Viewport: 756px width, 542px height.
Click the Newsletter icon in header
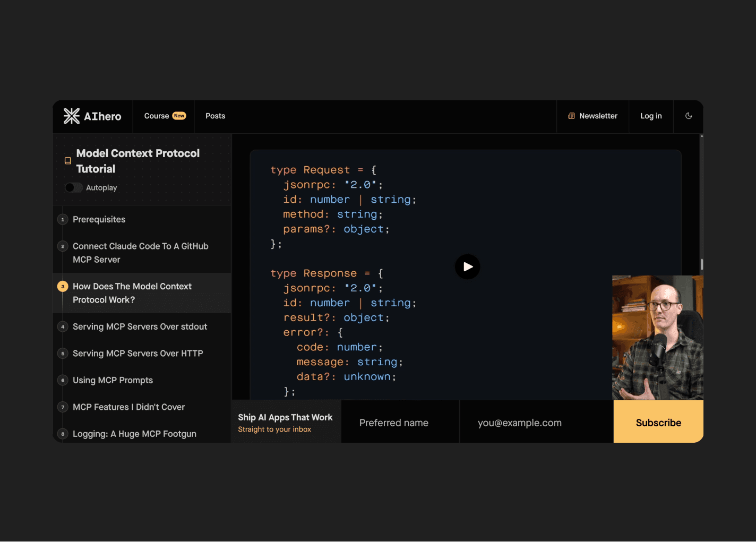tap(571, 116)
